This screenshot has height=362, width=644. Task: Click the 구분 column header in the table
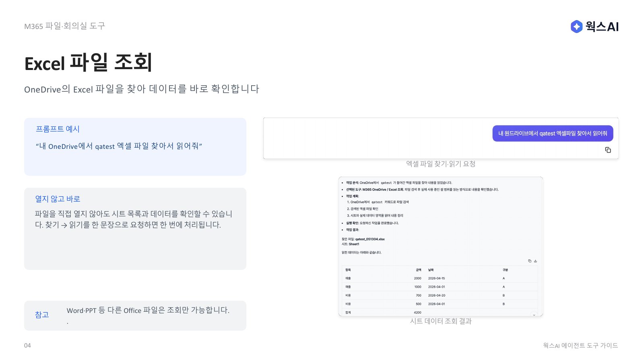point(505,270)
